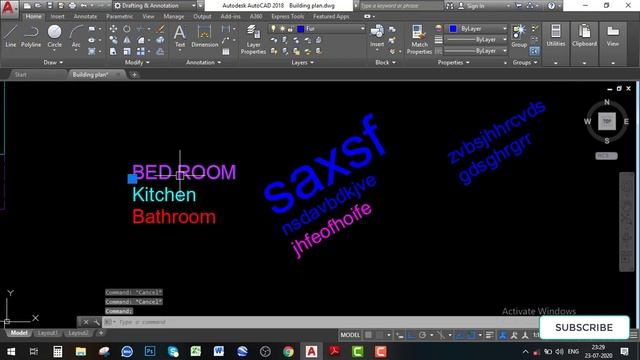Select the Arc tool
Screen dimensions: 640x360
click(76, 36)
